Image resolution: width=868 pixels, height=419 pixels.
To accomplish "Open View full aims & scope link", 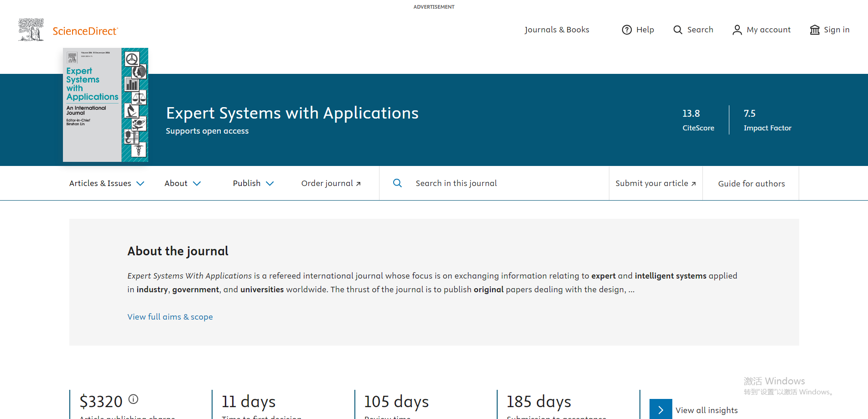I will pos(170,317).
